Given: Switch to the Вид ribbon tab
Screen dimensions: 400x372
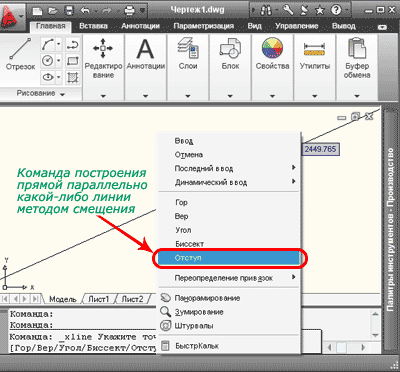Looking at the screenshot, I should coord(254,26).
